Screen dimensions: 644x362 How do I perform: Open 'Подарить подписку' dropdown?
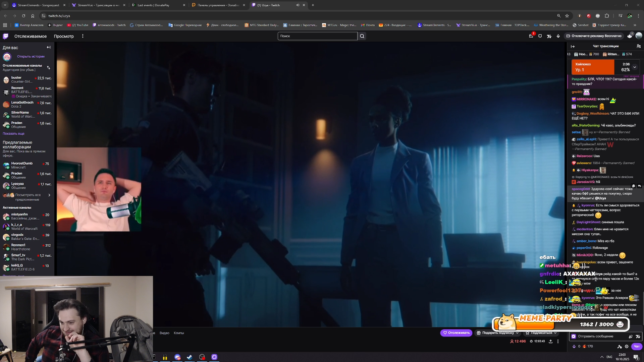pos(498,333)
